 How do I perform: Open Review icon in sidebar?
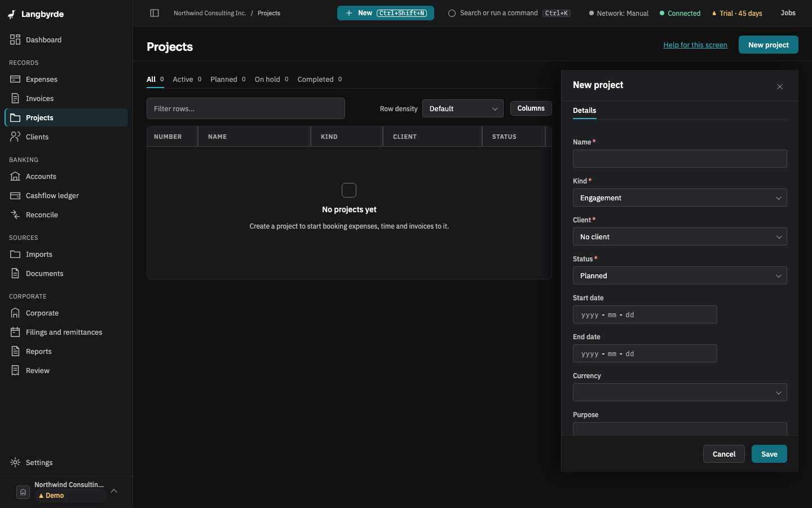coord(15,370)
